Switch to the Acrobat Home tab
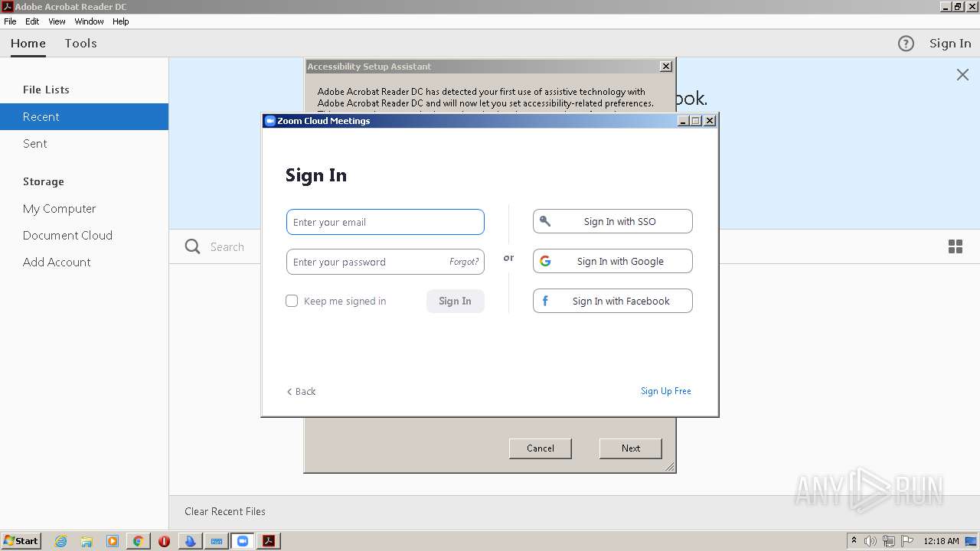This screenshot has width=980, height=551. (x=28, y=44)
